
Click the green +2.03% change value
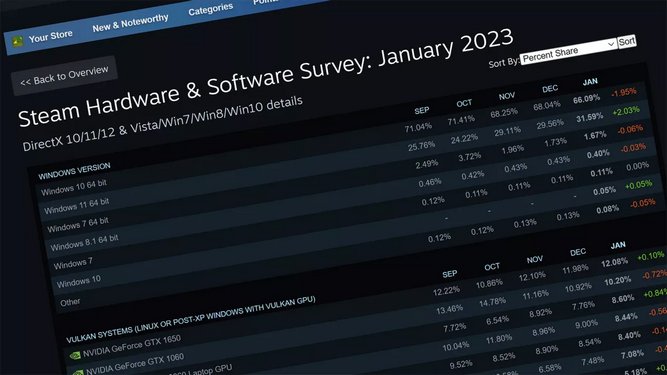pos(626,111)
